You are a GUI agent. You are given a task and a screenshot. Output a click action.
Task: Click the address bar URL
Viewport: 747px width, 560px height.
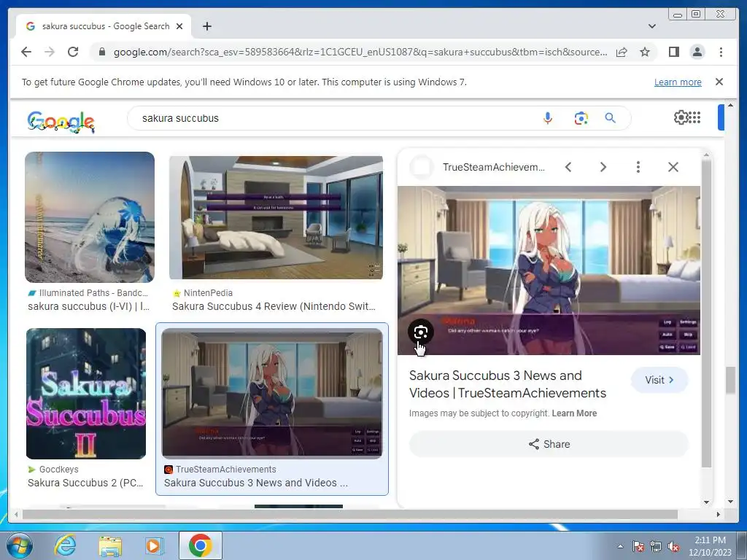[360, 52]
